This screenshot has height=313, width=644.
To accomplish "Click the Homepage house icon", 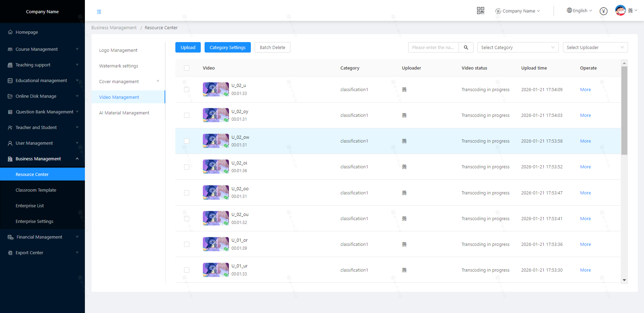I will coord(10,32).
